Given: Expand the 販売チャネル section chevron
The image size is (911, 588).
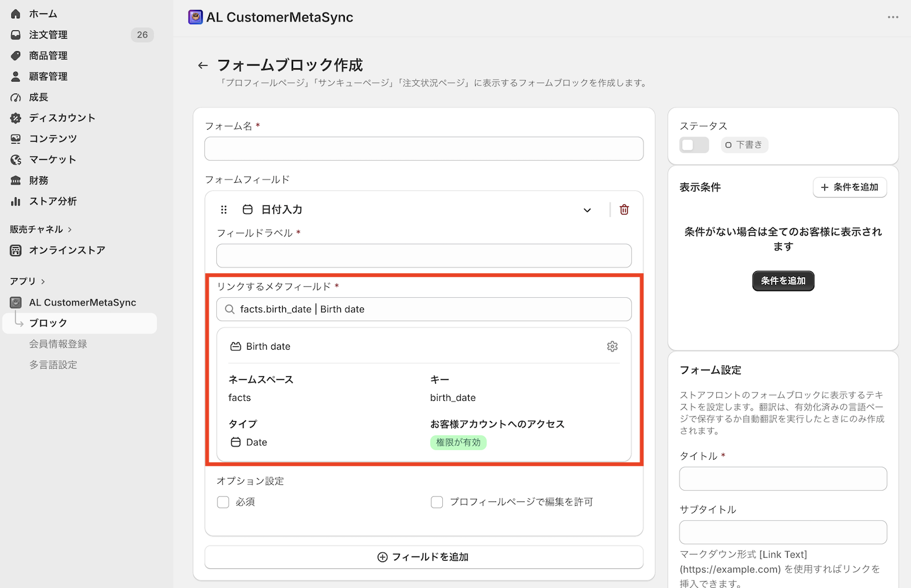Looking at the screenshot, I should pos(70,230).
